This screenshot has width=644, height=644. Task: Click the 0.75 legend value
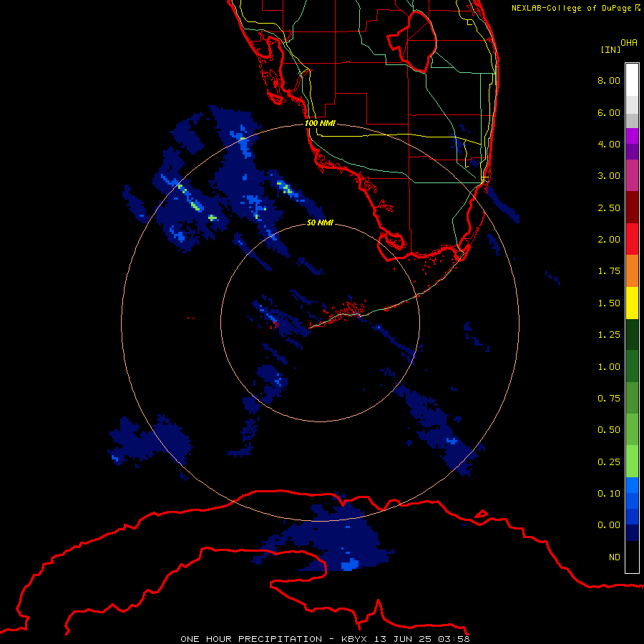click(x=609, y=399)
